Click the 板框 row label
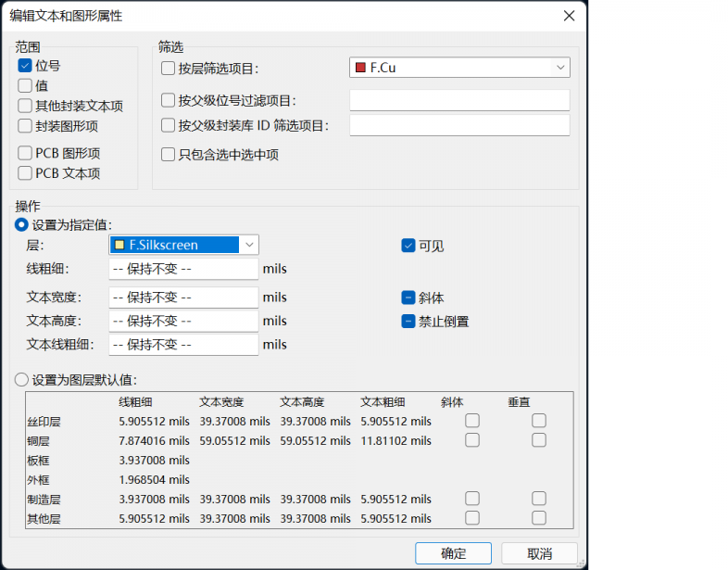 pyautogui.click(x=38, y=461)
